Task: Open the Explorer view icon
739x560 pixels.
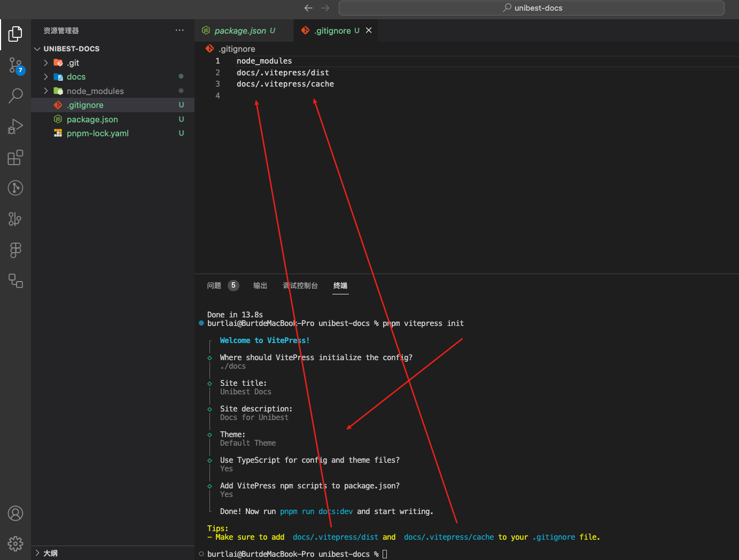Action: pos(15,34)
